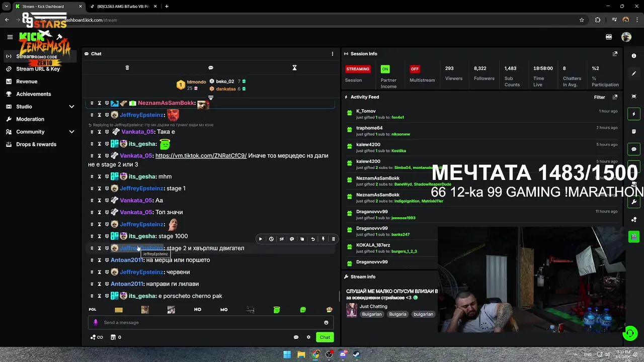Timeout Vankata_05 on the Така е message
Image resolution: width=644 pixels, height=362 pixels.
pyautogui.click(x=99, y=132)
